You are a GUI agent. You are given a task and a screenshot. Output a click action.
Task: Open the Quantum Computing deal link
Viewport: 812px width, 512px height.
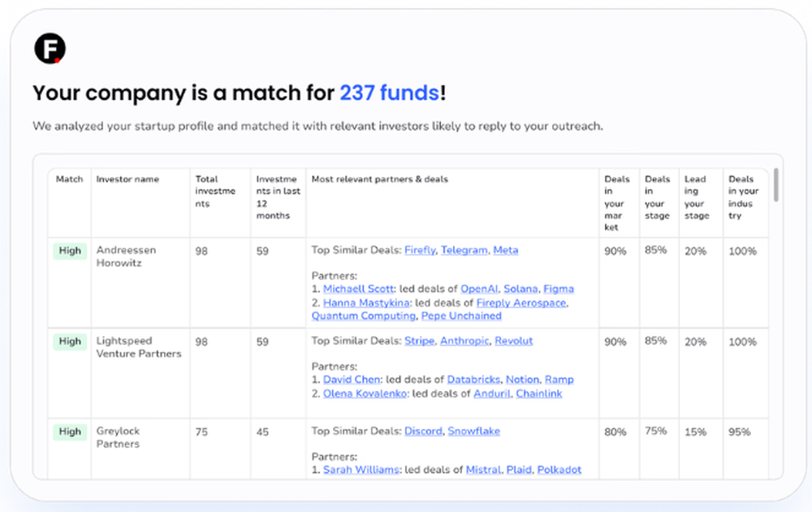pos(364,316)
